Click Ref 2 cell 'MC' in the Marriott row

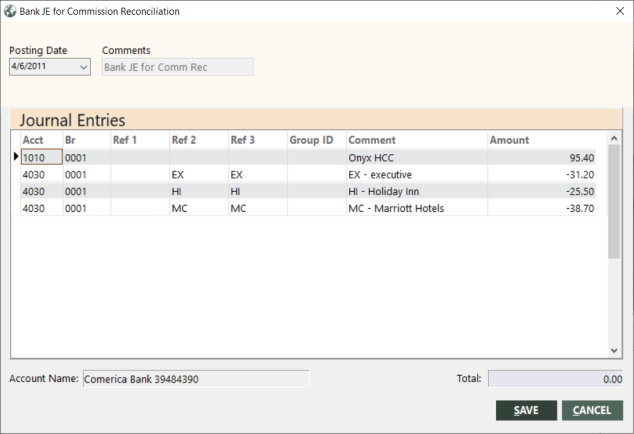199,208
